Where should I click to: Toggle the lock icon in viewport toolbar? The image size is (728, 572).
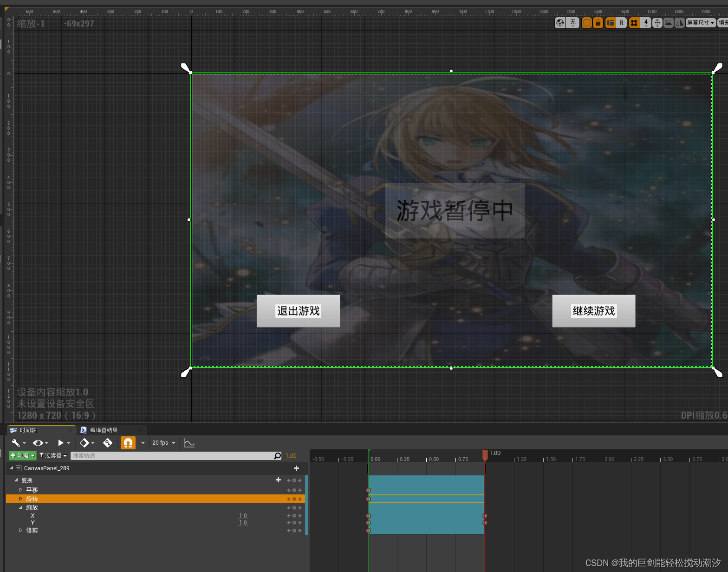pyautogui.click(x=598, y=23)
